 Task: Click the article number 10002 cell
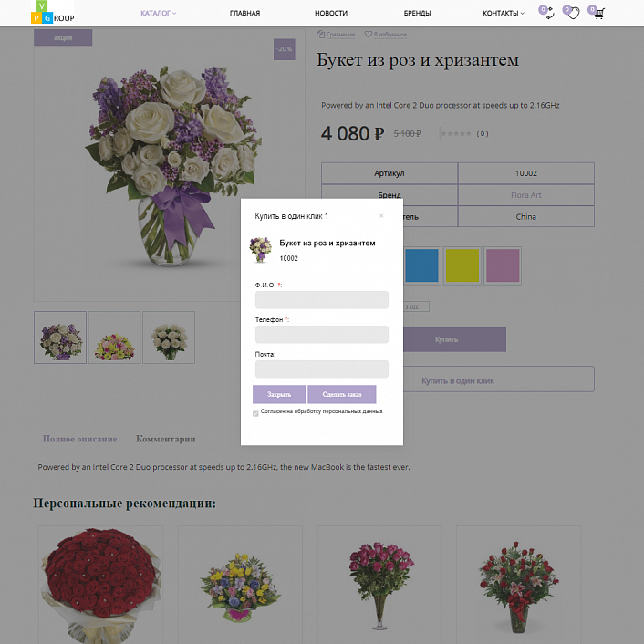tap(525, 173)
